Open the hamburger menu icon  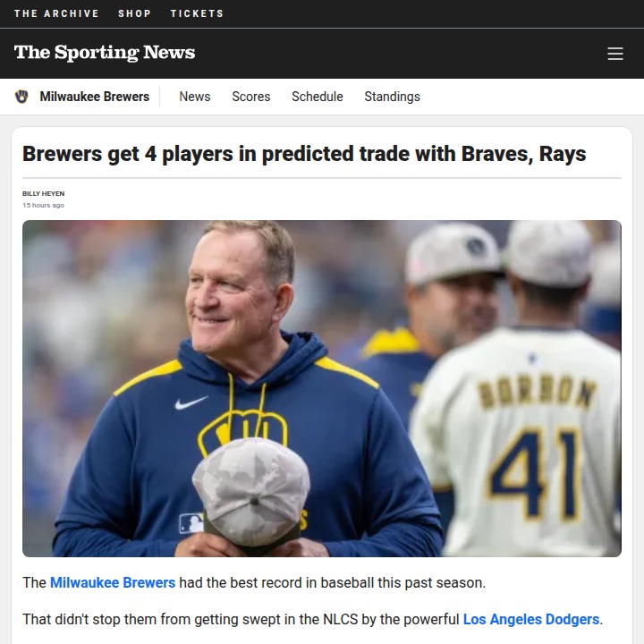(x=614, y=54)
